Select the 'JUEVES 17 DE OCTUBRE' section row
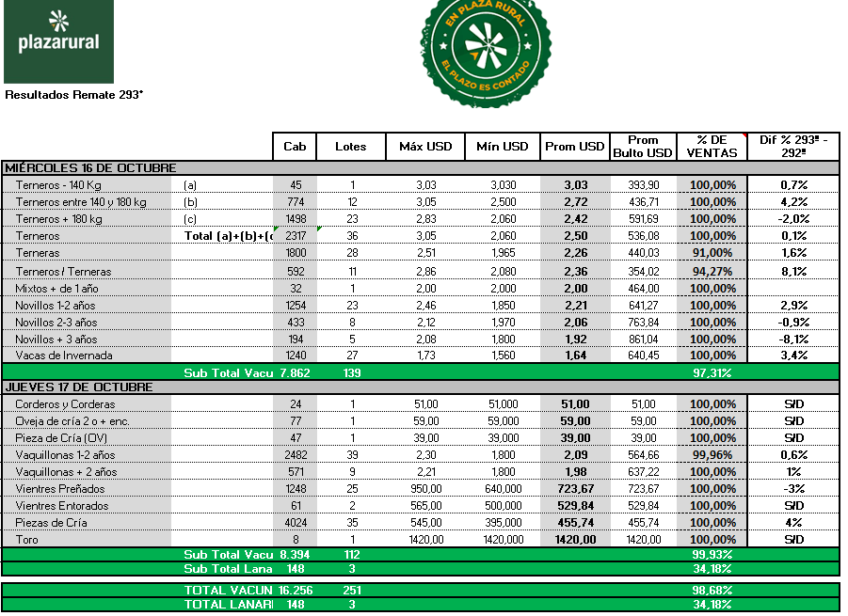The height and width of the screenshot is (616, 848). click(x=421, y=387)
